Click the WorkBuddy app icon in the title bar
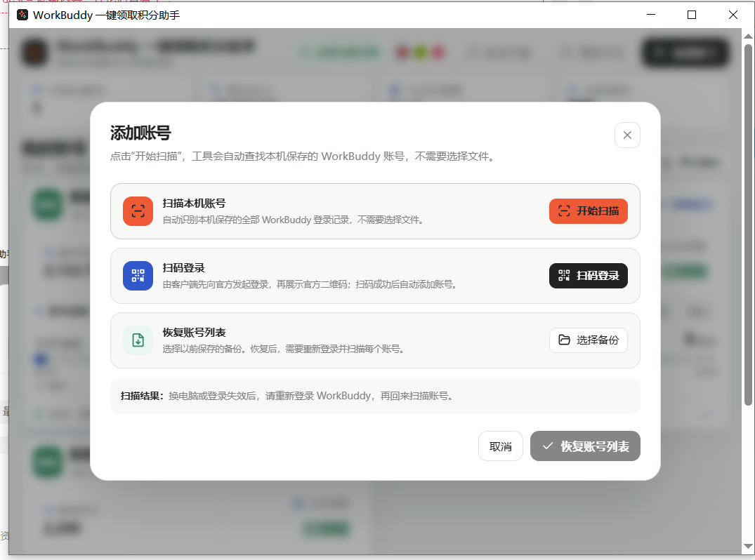The height and width of the screenshot is (560, 755). pos(22,15)
